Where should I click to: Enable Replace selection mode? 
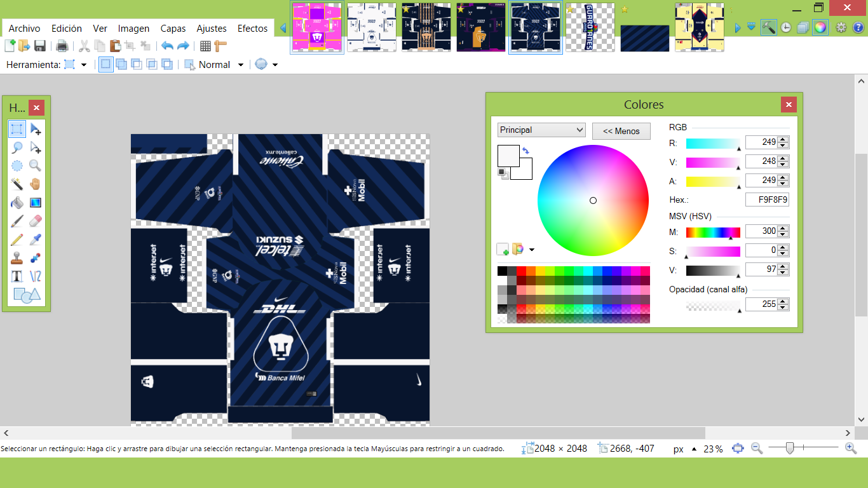[x=106, y=64]
